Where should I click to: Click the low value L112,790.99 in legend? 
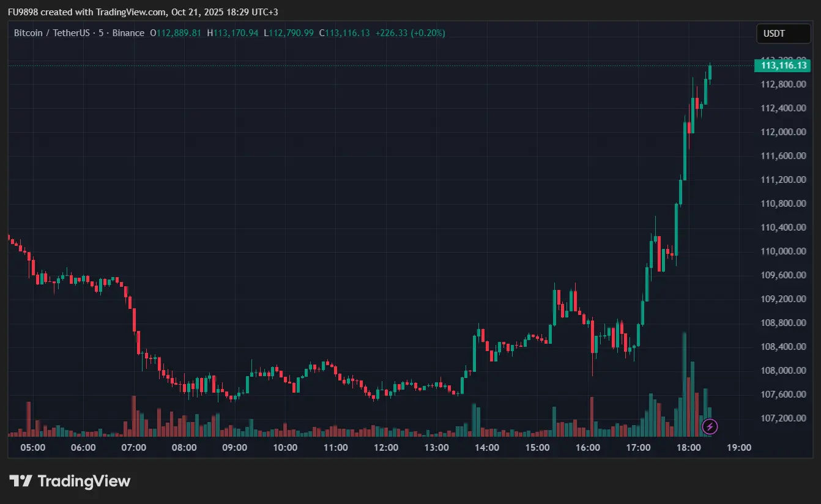pyautogui.click(x=288, y=33)
